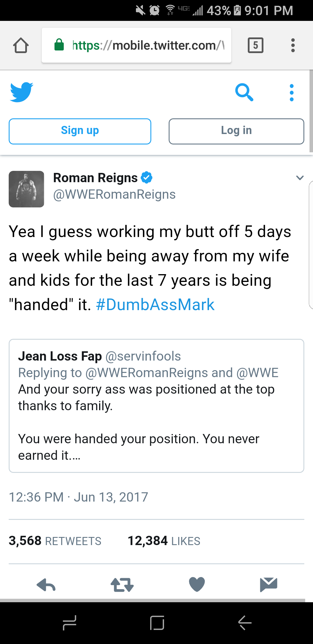View the 12,384 Likes list

tap(164, 541)
